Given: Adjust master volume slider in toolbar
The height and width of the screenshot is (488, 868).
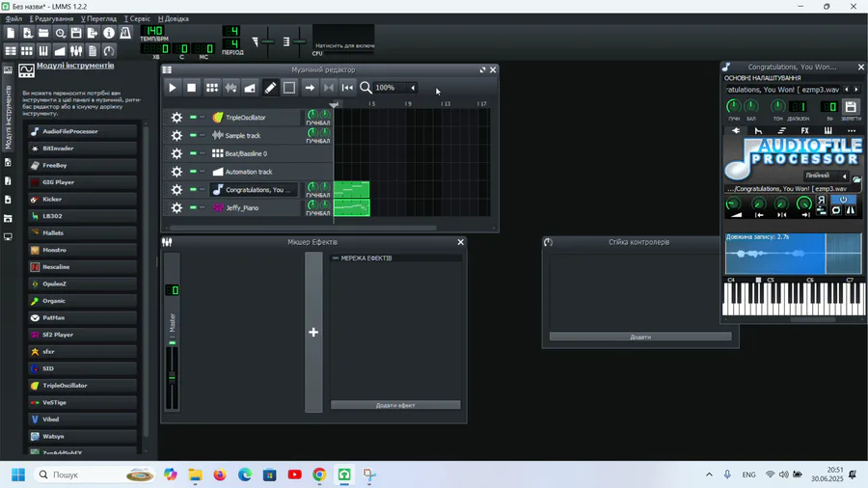Looking at the screenshot, I should point(267,41).
